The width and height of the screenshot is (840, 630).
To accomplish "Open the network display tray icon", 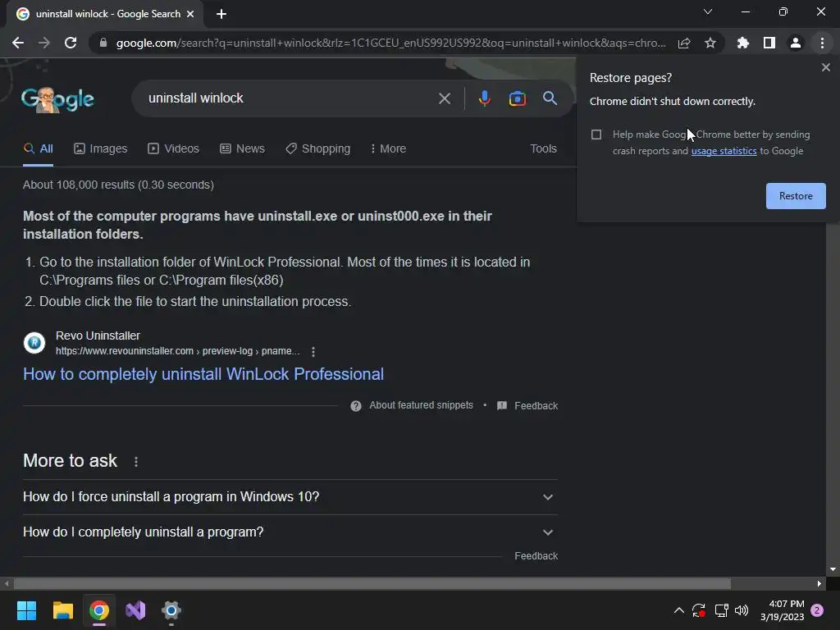I will tap(721, 610).
